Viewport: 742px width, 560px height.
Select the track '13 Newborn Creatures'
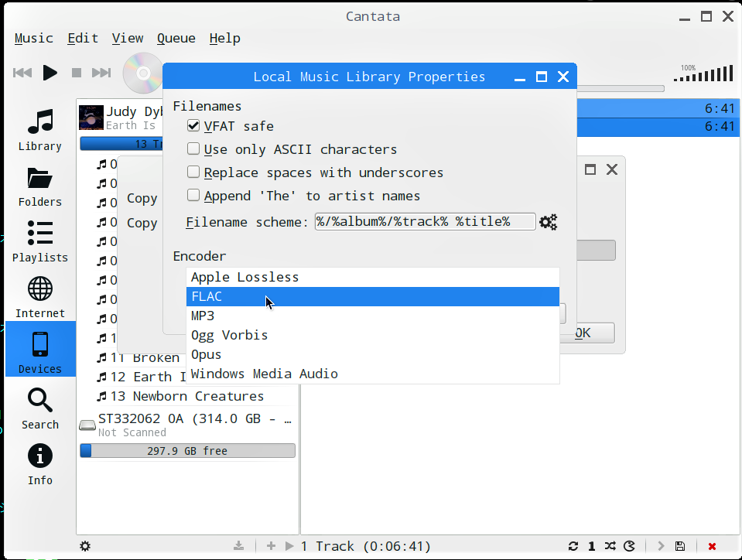click(x=187, y=396)
